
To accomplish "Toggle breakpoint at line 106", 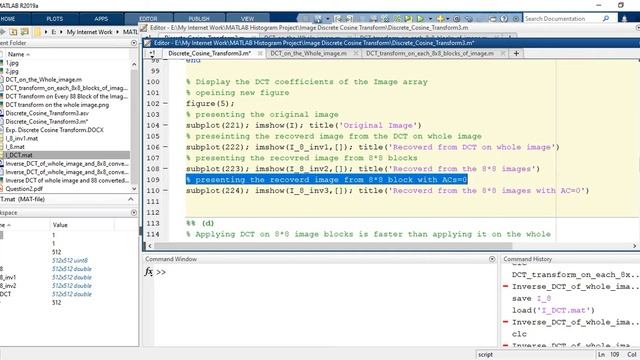I will tap(165, 147).
